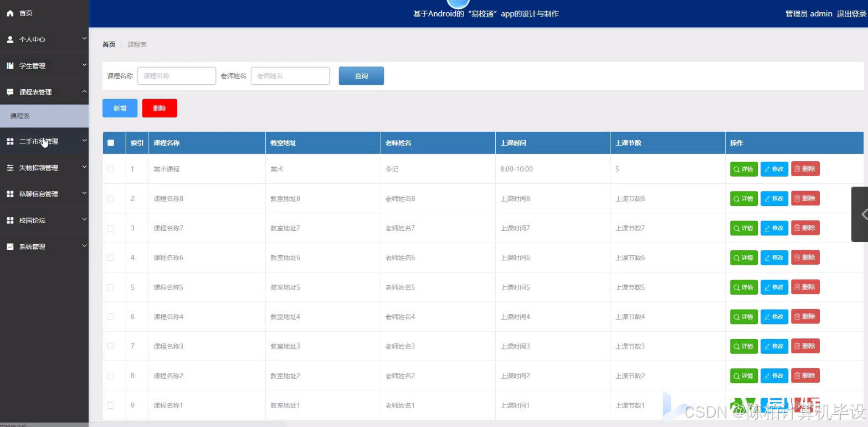Click the red 删除 batch button
This screenshot has height=427, width=868.
(x=160, y=108)
